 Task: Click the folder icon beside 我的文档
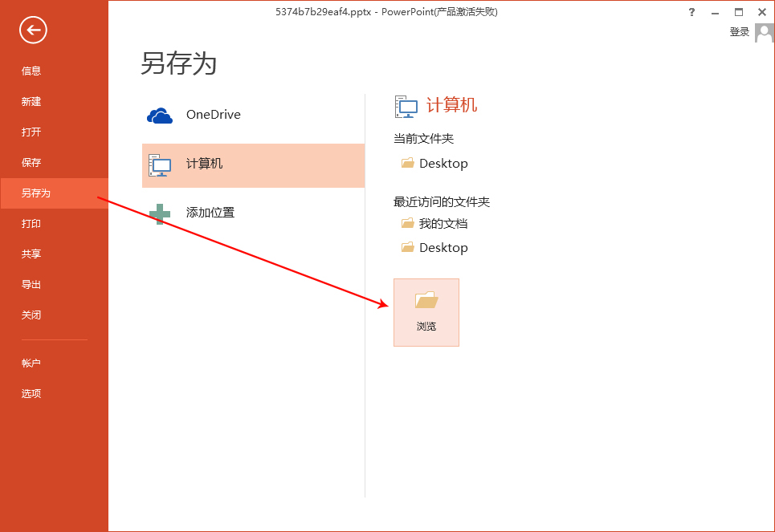pyautogui.click(x=408, y=223)
